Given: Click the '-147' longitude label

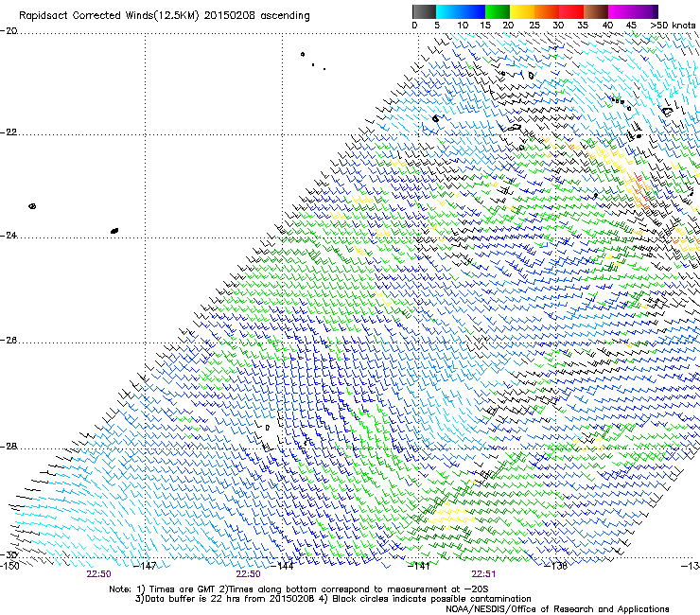Looking at the screenshot, I should coord(146,566).
